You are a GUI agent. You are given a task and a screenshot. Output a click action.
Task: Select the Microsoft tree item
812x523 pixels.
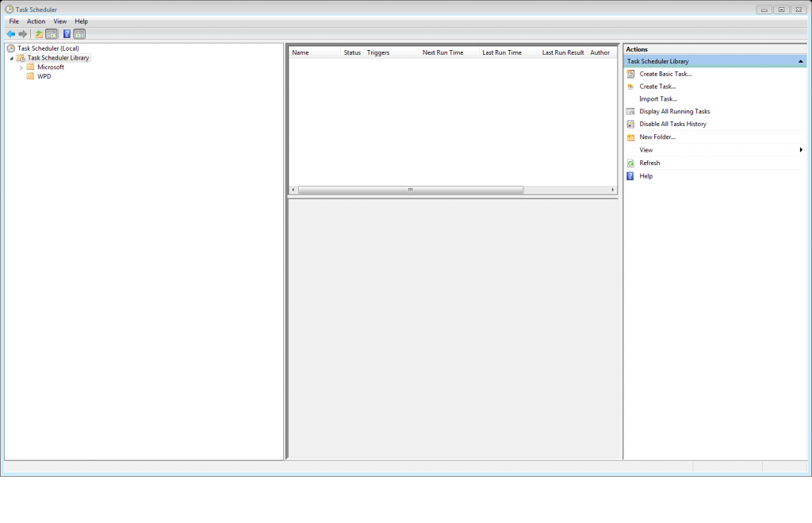pos(51,67)
